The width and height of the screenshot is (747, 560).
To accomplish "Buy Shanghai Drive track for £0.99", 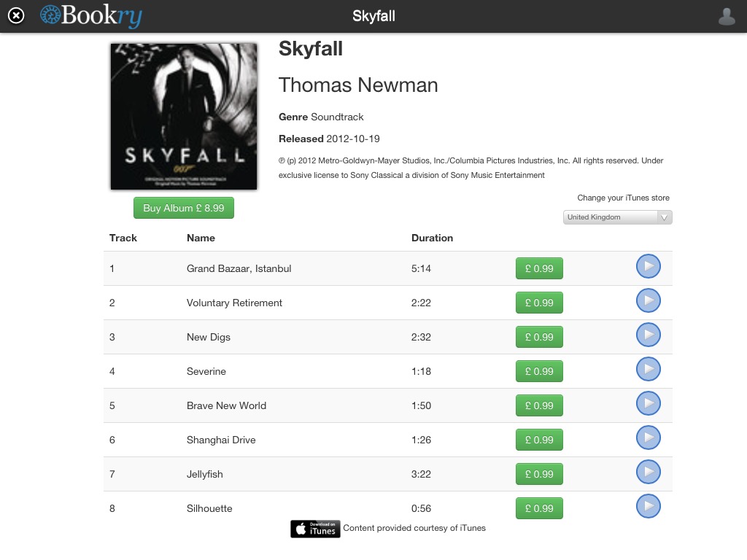I will (539, 440).
